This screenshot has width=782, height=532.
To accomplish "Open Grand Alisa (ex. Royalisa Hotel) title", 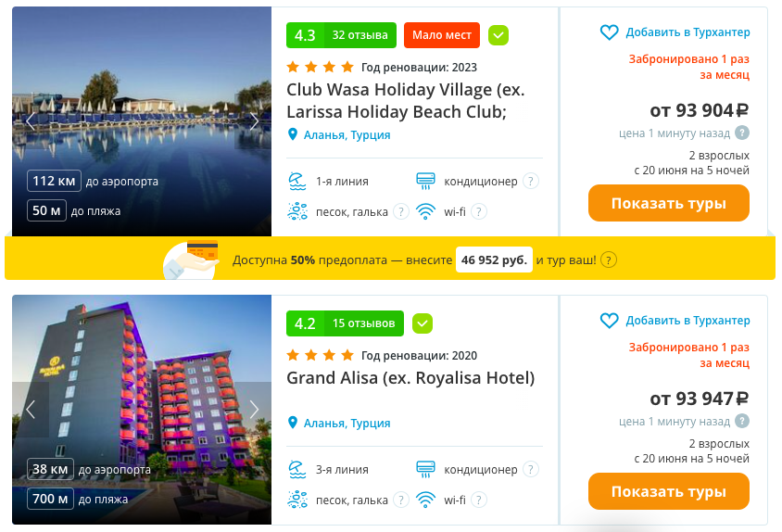I will click(x=410, y=378).
